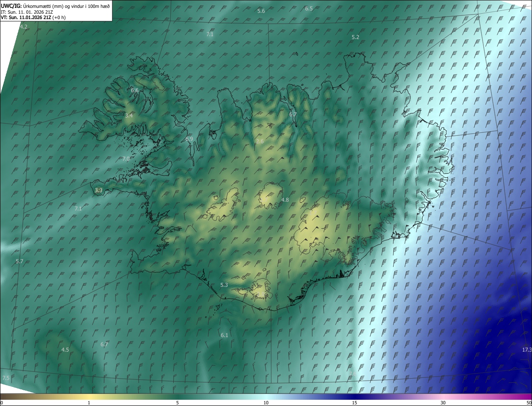
Task: Click the color scale tick labeled 1
Action: [x=89, y=403]
